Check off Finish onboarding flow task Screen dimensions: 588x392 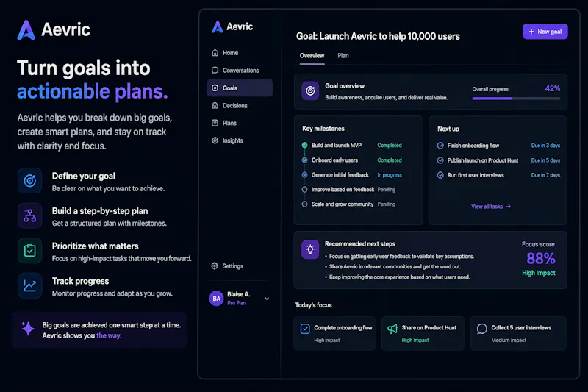pos(440,146)
